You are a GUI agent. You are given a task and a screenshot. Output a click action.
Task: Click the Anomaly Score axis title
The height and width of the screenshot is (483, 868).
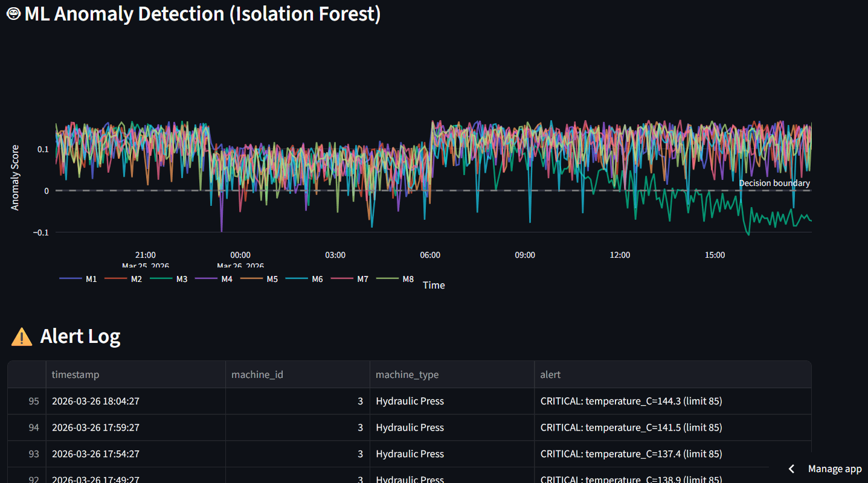click(x=15, y=178)
